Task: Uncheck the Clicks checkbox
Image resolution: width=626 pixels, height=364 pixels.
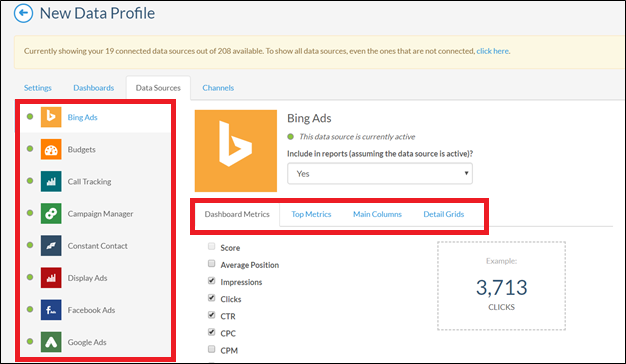Action: pyautogui.click(x=212, y=298)
